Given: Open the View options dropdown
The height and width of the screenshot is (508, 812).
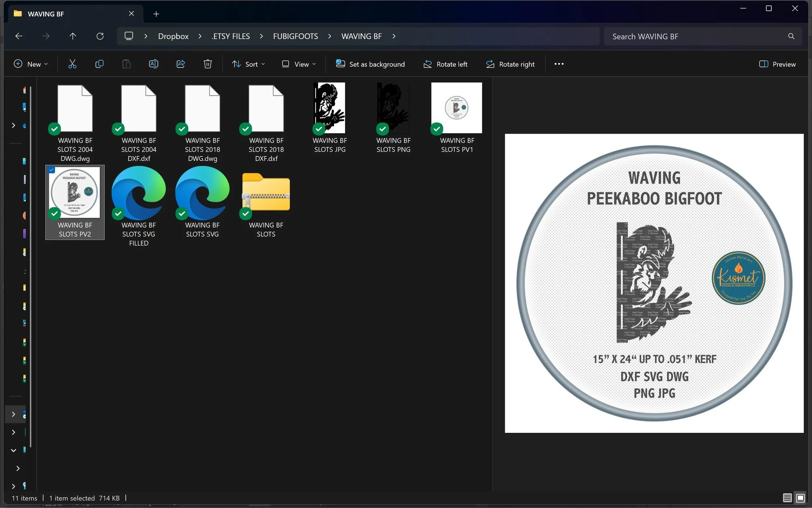Looking at the screenshot, I should 299,64.
